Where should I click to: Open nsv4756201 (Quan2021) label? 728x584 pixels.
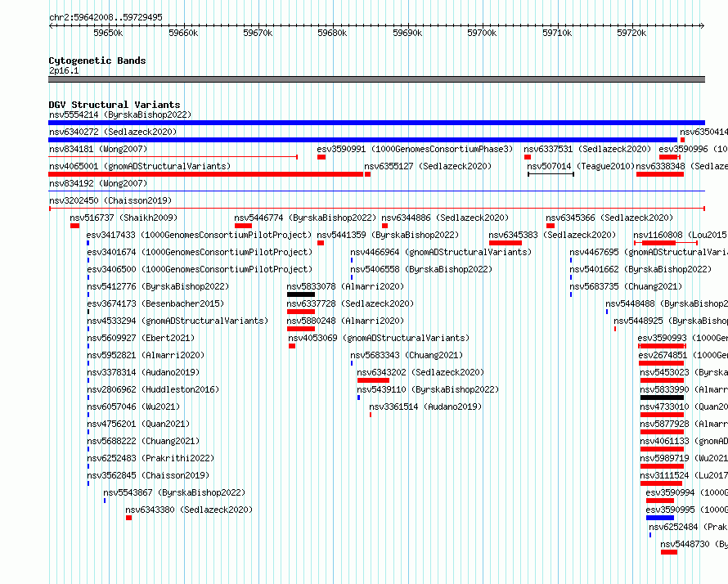click(x=138, y=424)
